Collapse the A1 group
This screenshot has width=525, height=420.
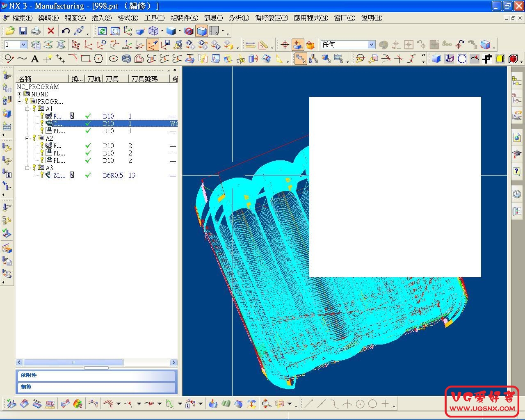(x=27, y=109)
